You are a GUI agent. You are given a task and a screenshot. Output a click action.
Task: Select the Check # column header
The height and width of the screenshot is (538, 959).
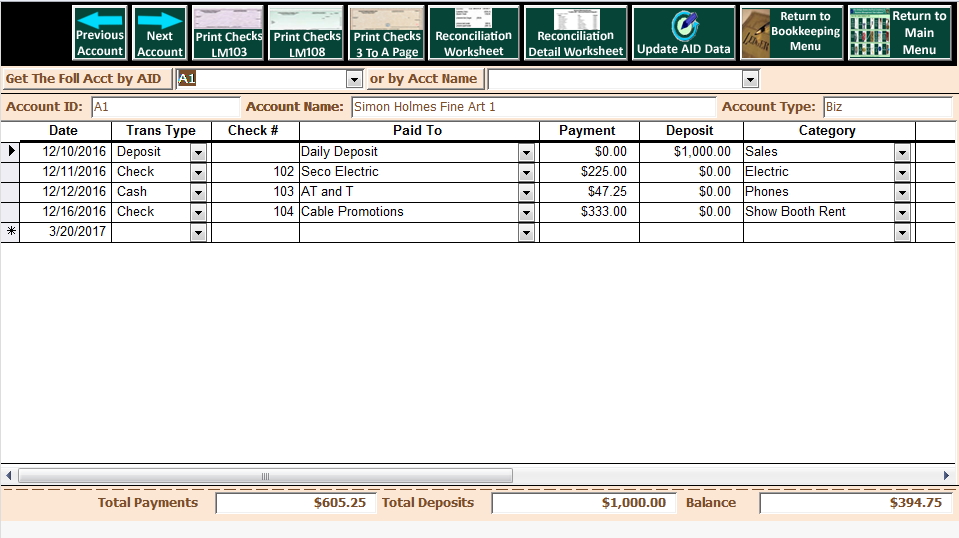point(255,131)
